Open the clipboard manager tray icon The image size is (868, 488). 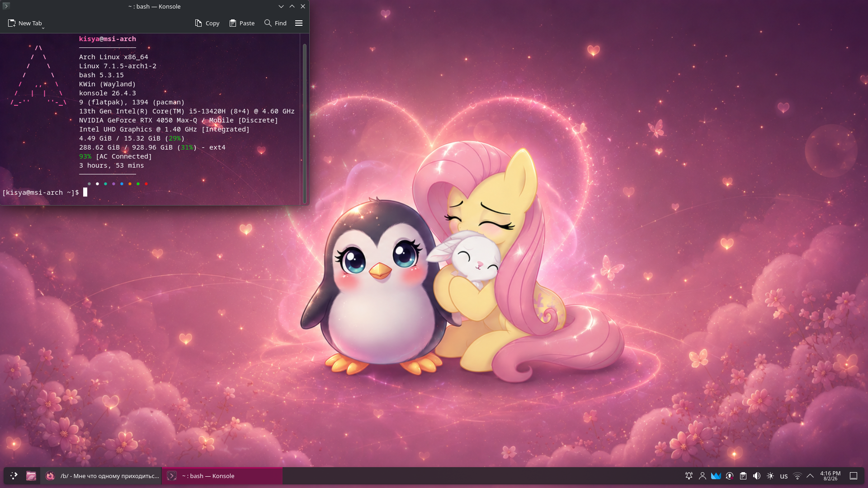point(743,476)
